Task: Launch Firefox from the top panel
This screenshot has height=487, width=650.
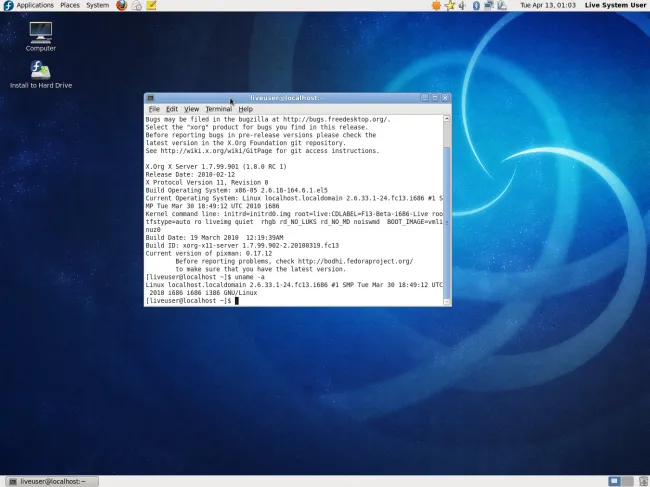Action: pos(122,5)
